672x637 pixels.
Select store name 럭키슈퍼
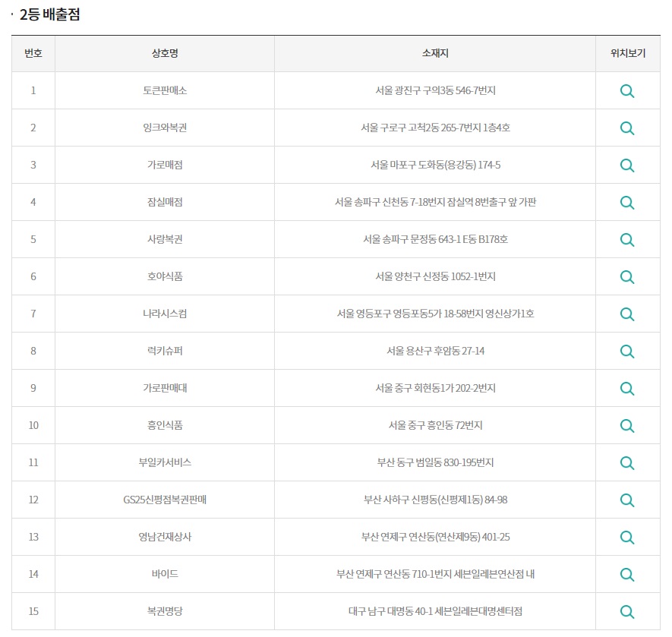[165, 351]
